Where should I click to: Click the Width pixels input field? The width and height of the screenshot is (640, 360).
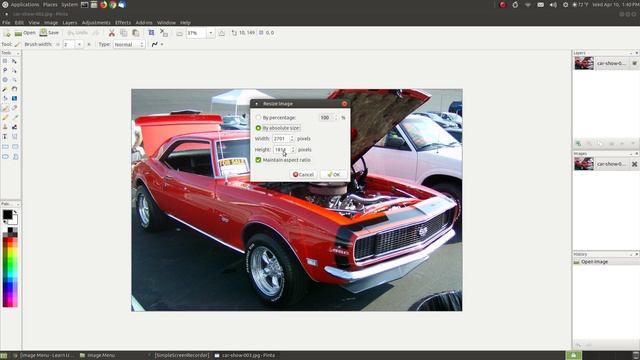[x=281, y=139]
